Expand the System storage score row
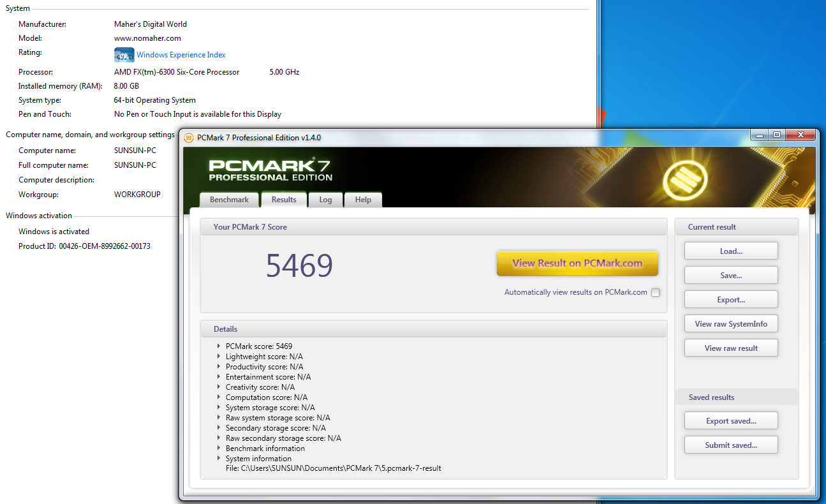 [x=219, y=408]
